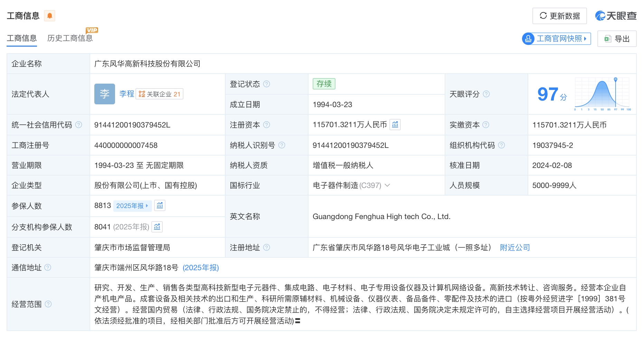
Task: Click help icon next to 通信地址
Action: tap(48, 267)
